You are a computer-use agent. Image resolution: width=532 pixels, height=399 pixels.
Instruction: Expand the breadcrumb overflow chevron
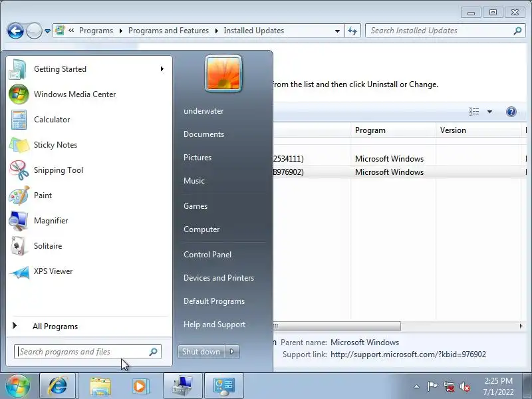[71, 31]
